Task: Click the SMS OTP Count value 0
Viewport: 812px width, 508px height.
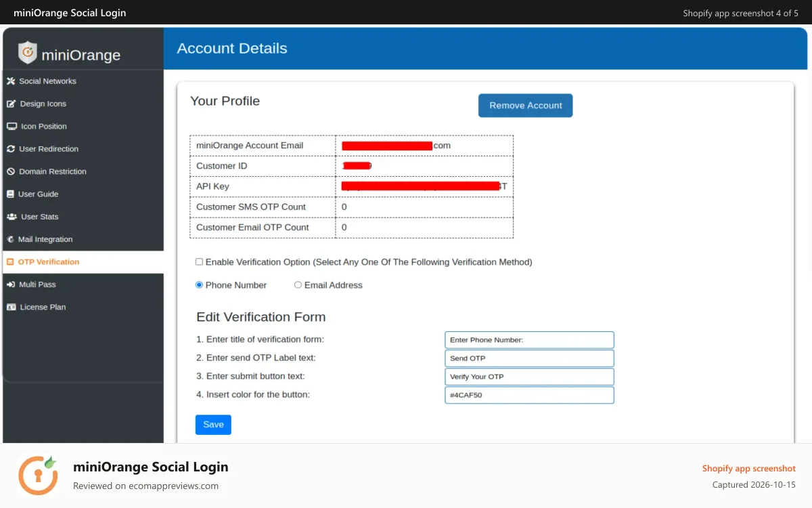Action: [344, 207]
